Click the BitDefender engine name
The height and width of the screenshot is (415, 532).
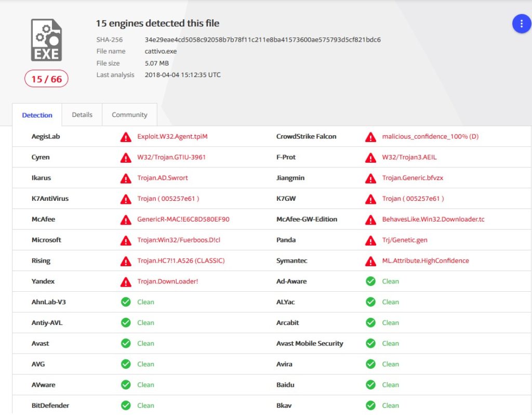click(50, 406)
